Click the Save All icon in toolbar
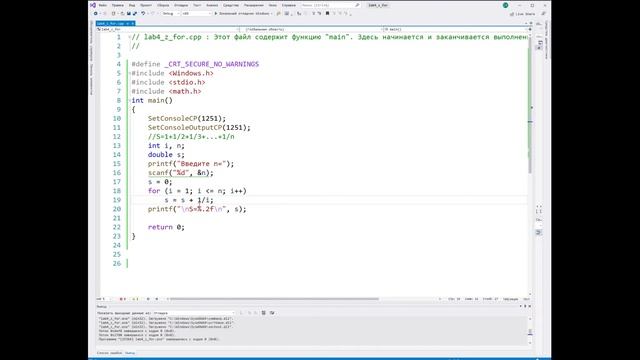Viewport: 640px width, 360px height. tap(135, 13)
